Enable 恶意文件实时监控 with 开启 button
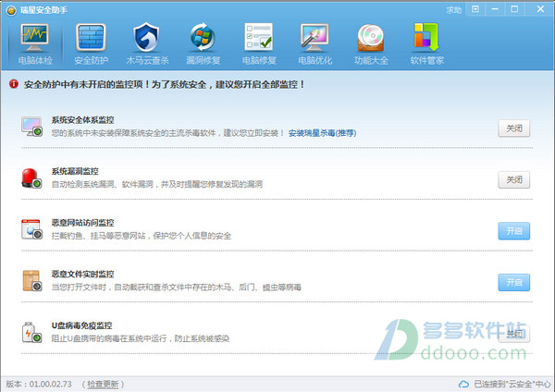The image size is (555, 392). (514, 282)
